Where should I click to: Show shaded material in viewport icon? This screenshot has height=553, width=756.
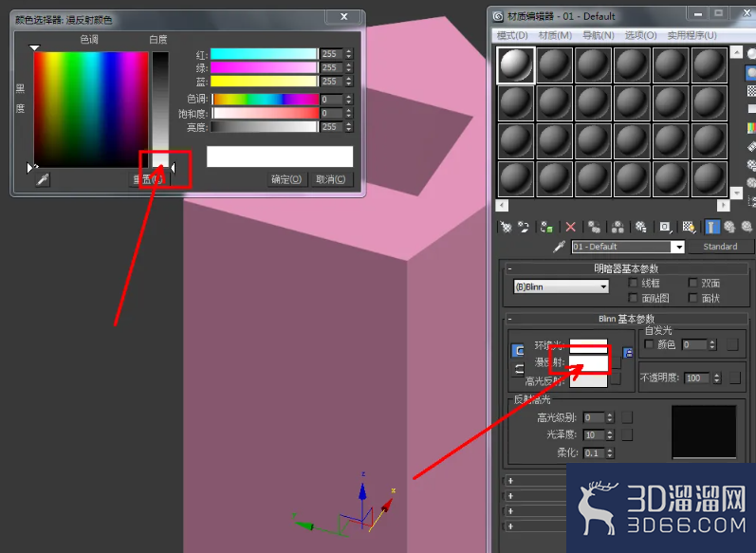(x=689, y=227)
